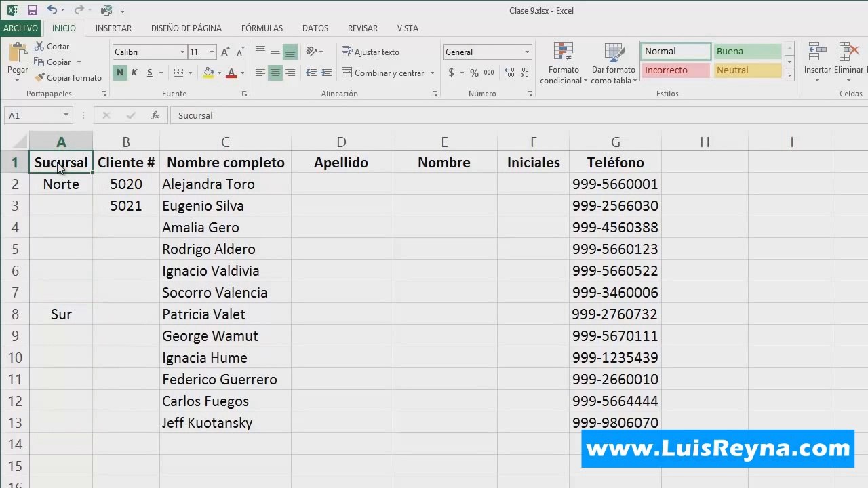
Task: Switch to the DATOS tab
Action: [x=315, y=28]
